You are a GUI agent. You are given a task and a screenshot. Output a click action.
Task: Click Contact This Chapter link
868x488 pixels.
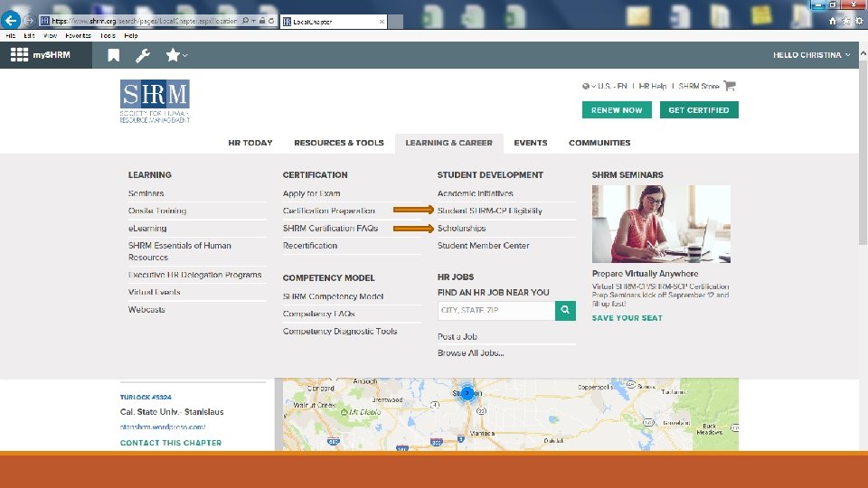point(171,443)
